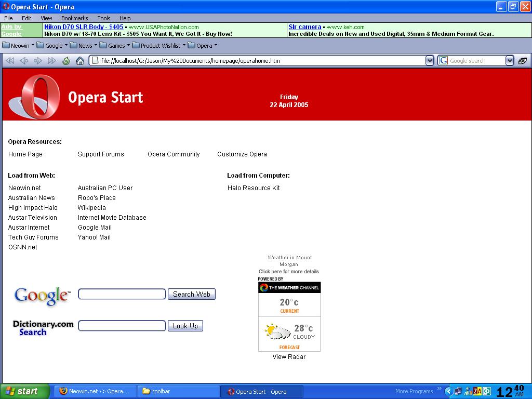The image size is (532, 399).
Task: Switch to the toolbar folder taskbar window
Action: [179, 391]
